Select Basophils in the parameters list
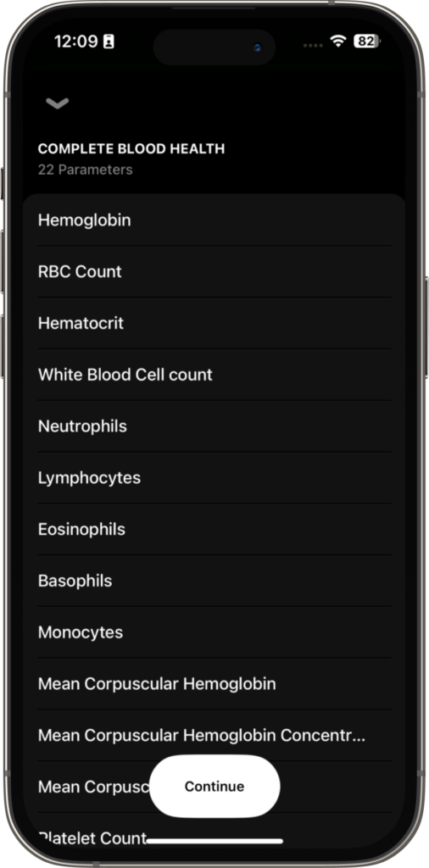 tap(214, 581)
